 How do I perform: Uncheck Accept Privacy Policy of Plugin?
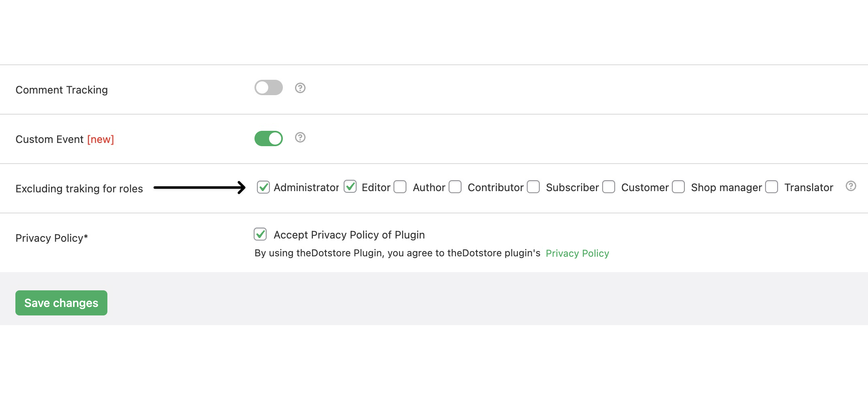click(260, 234)
